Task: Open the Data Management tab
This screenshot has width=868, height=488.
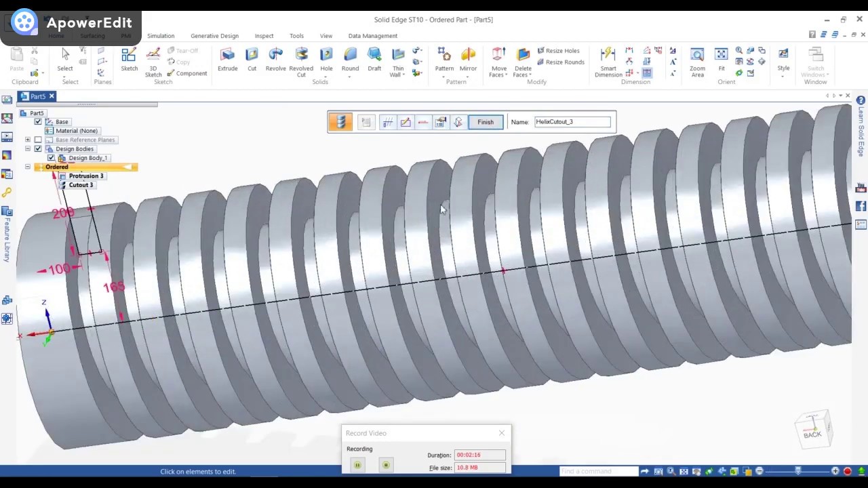Action: coord(372,36)
